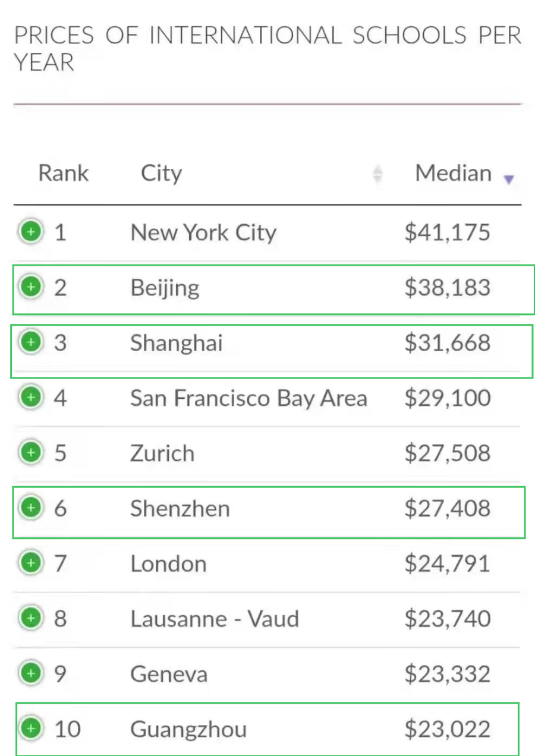Click the Median column header text
The image size is (535, 756).
point(454,173)
